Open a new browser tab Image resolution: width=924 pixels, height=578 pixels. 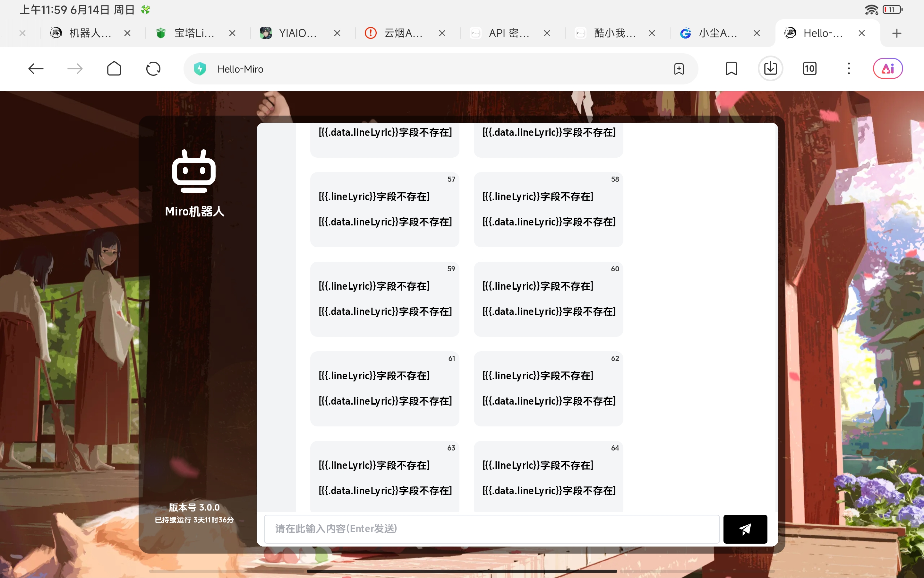point(897,33)
